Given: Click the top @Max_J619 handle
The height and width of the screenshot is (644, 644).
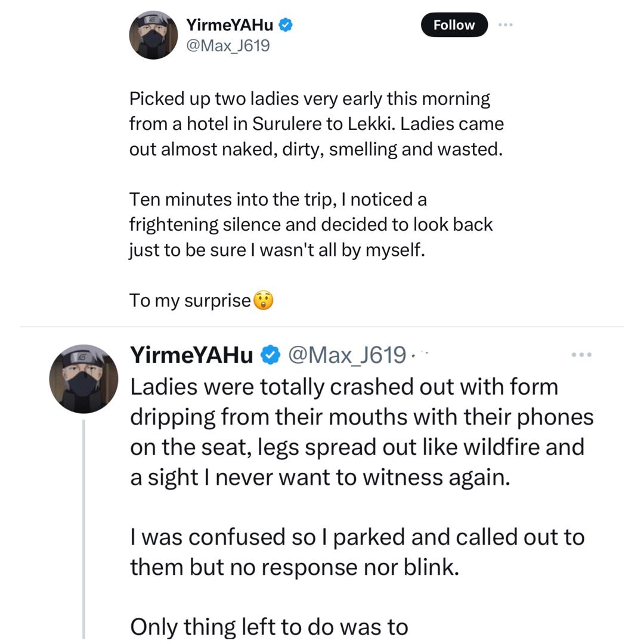Looking at the screenshot, I should 228,45.
